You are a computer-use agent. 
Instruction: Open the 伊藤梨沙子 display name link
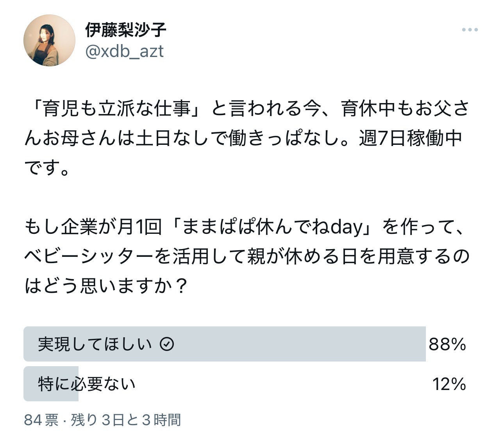[x=126, y=30]
